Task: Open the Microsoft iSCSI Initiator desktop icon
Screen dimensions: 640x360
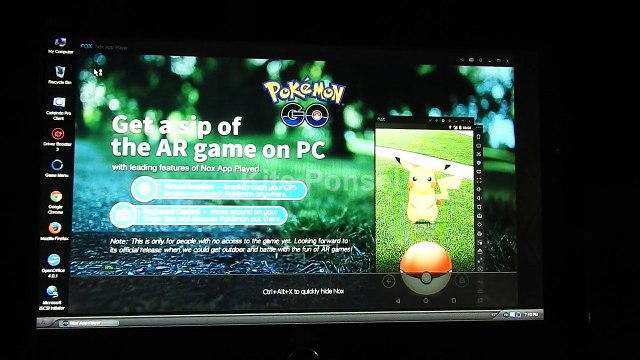Action: [52, 298]
